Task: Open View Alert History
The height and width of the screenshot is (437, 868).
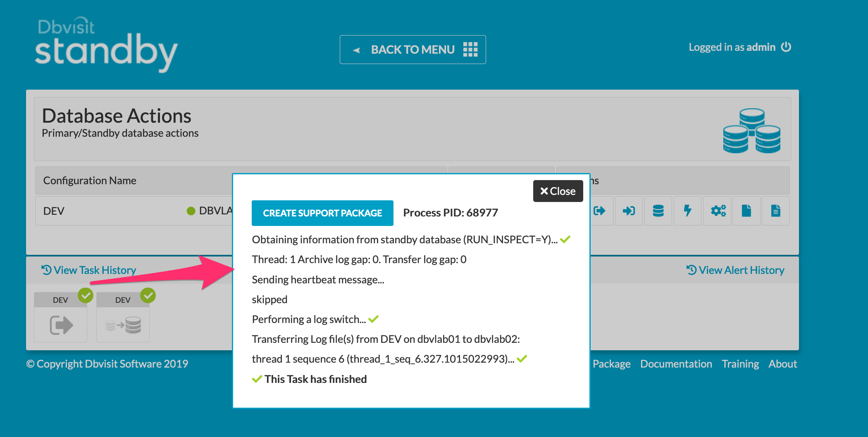Action: click(735, 270)
